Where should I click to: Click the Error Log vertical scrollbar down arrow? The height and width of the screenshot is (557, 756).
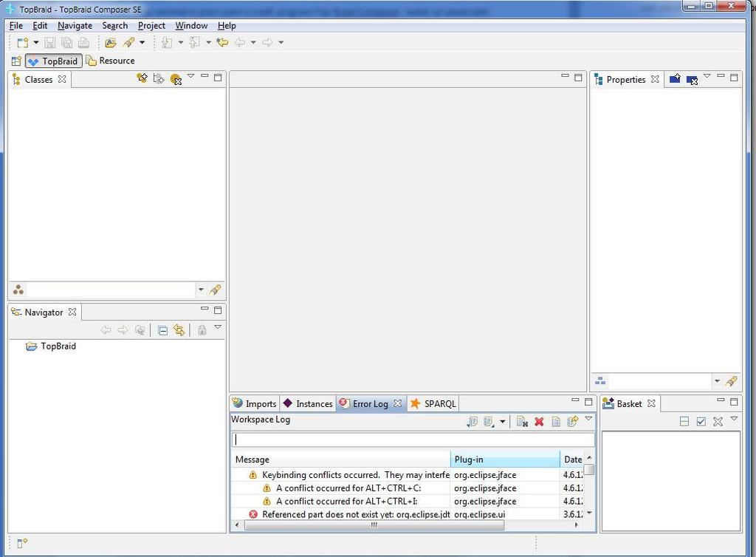pos(589,513)
